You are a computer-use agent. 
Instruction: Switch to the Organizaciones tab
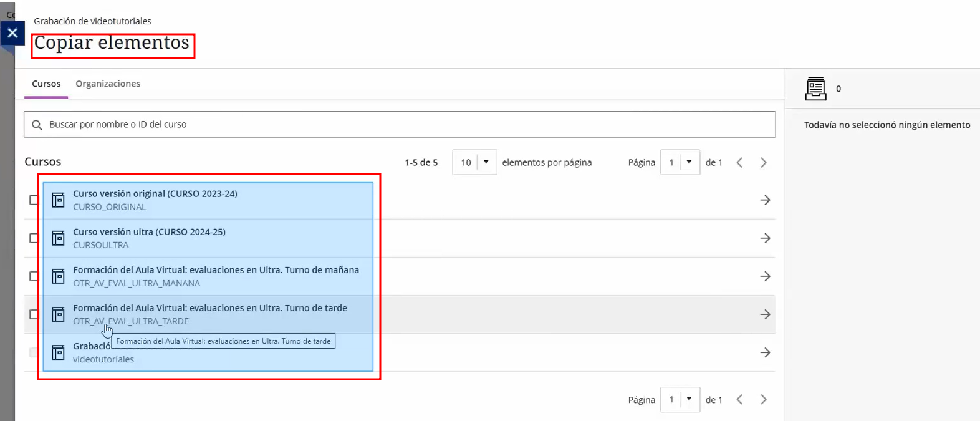pyautogui.click(x=108, y=84)
